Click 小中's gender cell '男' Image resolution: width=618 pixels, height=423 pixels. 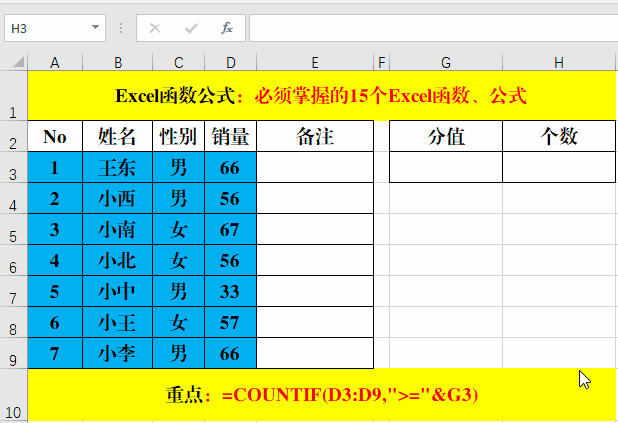click(x=179, y=291)
